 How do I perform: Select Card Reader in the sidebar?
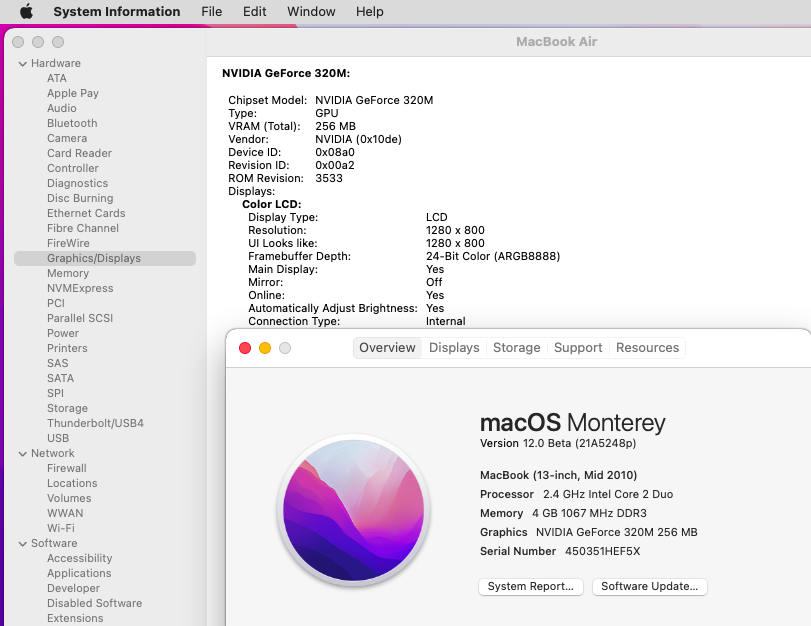[79, 153]
